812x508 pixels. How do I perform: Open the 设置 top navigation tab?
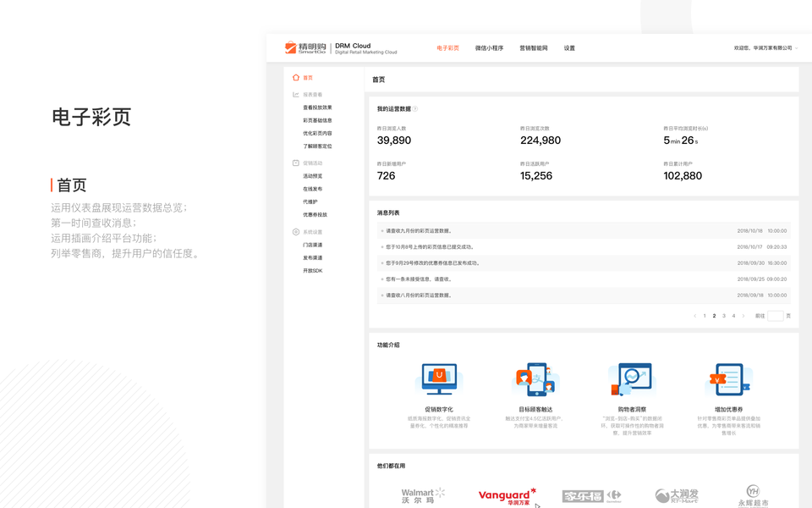click(569, 48)
